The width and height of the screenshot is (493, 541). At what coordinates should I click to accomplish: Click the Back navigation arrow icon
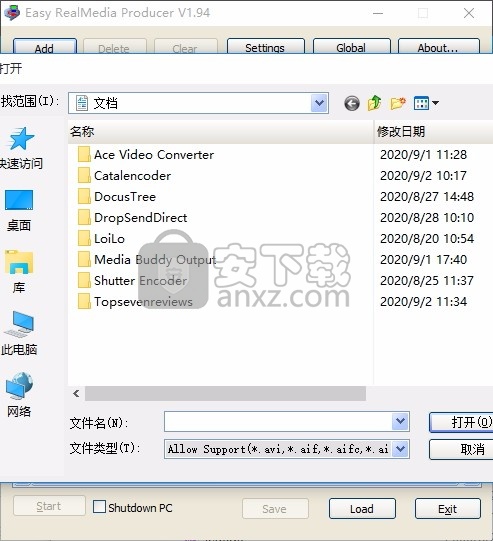(352, 103)
